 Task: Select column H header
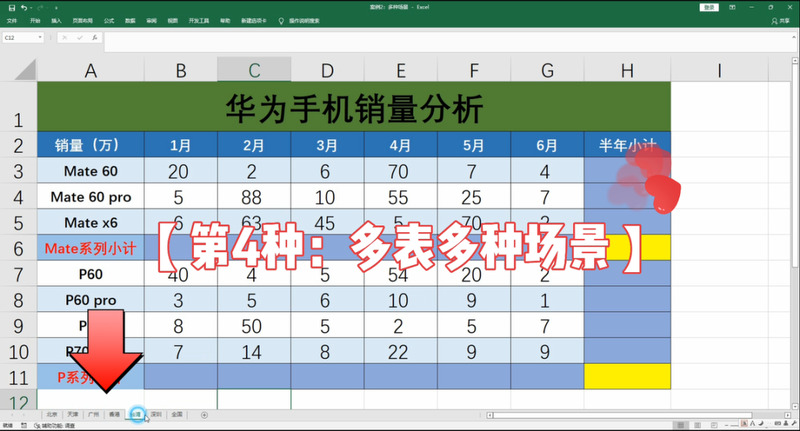pos(627,70)
